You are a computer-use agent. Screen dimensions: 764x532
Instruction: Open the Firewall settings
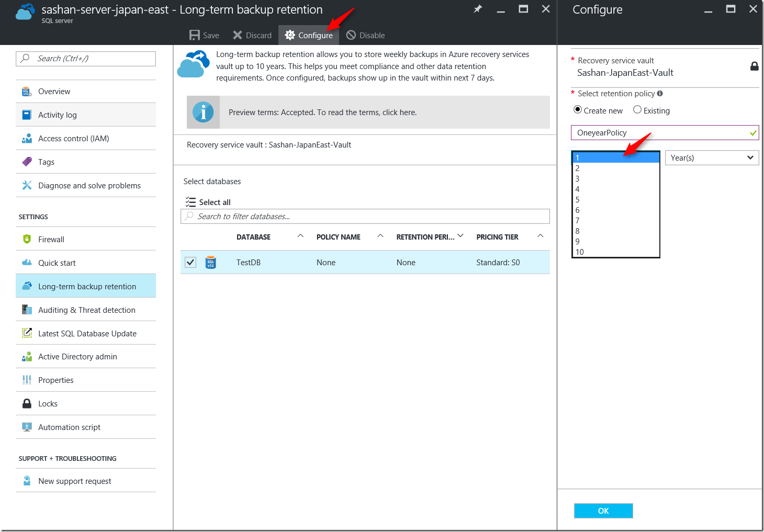tap(51, 239)
